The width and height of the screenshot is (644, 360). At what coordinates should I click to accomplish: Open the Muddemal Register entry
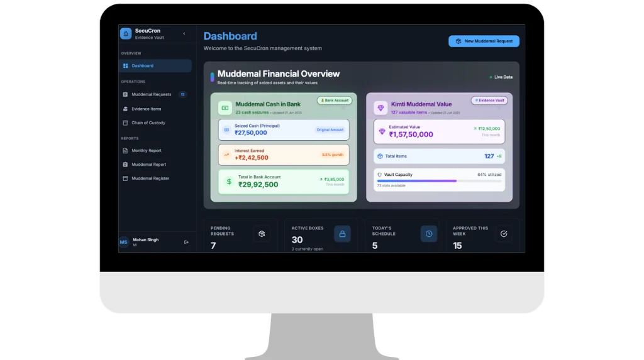click(150, 178)
